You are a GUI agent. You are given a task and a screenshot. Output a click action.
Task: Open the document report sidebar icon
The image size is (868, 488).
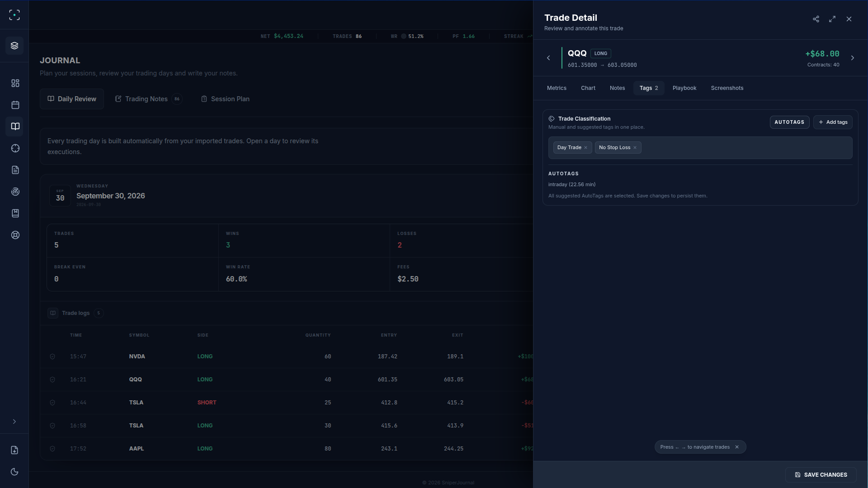(15, 170)
